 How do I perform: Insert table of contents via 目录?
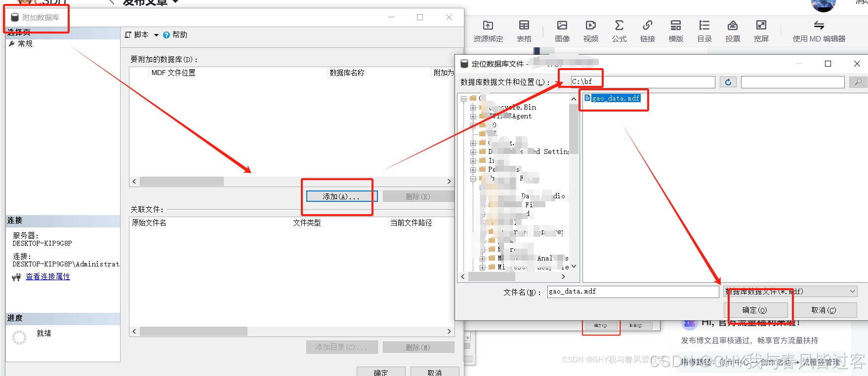[x=704, y=31]
